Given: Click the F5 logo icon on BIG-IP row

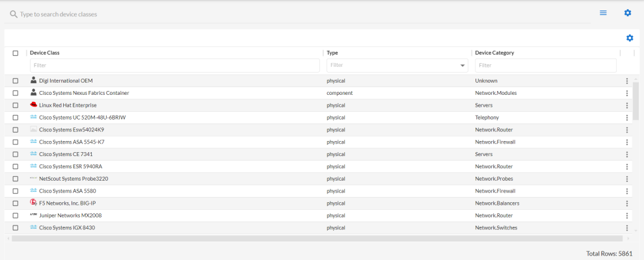Looking at the screenshot, I should coord(34,203).
